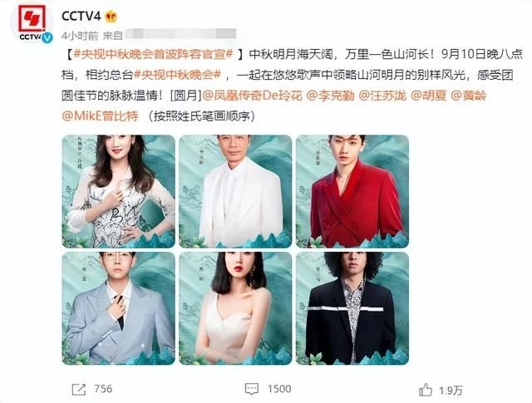532x403 pixels.
Task: View photo of man in white suit
Action: pyautogui.click(x=235, y=191)
